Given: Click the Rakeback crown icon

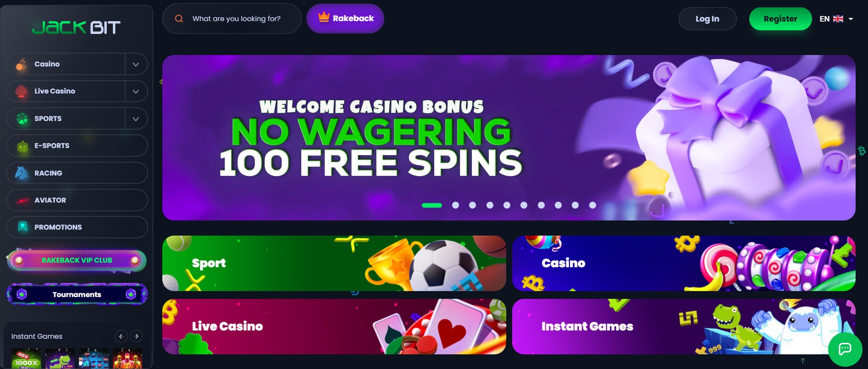Looking at the screenshot, I should (x=324, y=17).
